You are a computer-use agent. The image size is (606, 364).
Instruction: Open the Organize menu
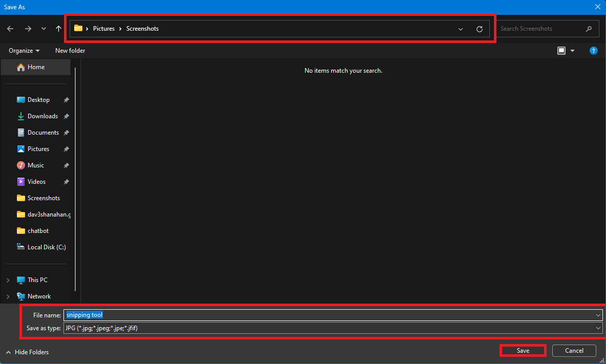(x=24, y=51)
